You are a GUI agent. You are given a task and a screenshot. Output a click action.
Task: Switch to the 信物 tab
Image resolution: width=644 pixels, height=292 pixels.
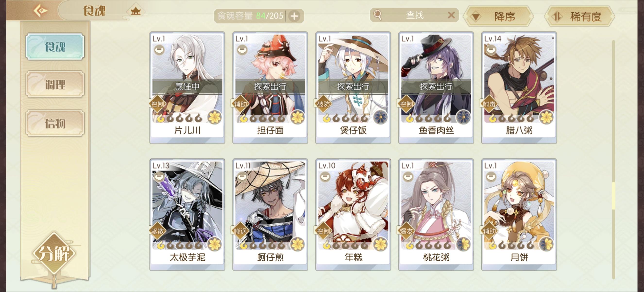[x=55, y=123]
